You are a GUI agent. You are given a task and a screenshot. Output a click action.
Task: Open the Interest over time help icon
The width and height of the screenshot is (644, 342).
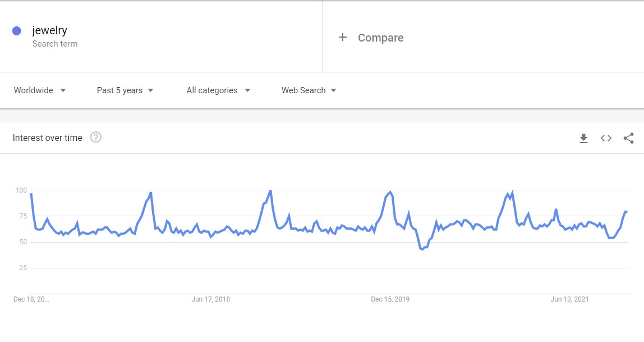96,138
